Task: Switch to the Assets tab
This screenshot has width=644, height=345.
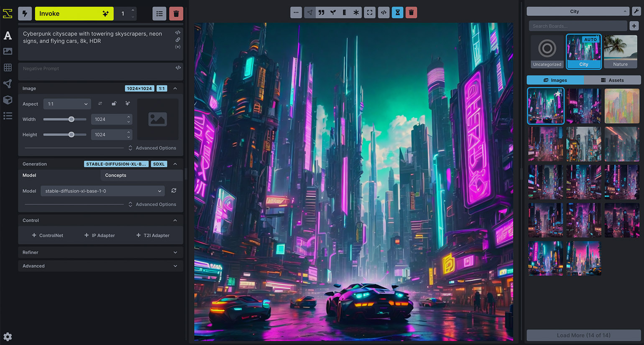Action: [612, 80]
